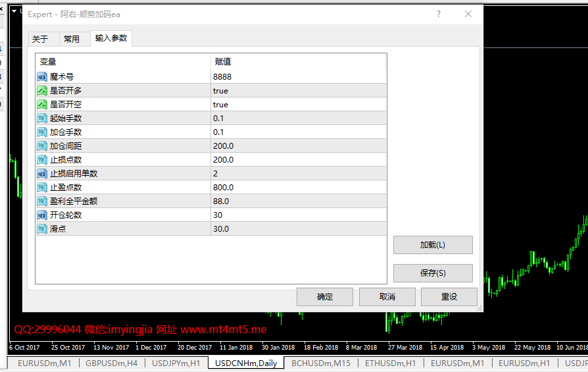The width and height of the screenshot is (588, 372).
Task: Edit 加仓手数 value 0.1
Action: pos(299,132)
